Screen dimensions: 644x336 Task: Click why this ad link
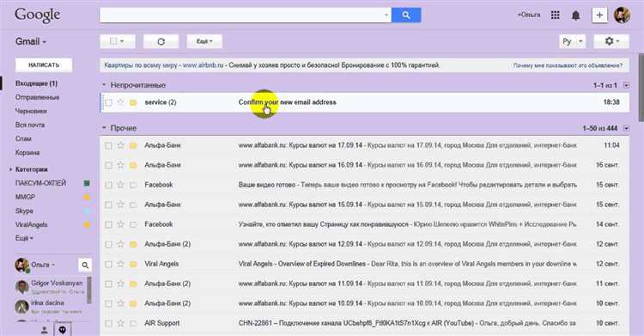click(568, 65)
